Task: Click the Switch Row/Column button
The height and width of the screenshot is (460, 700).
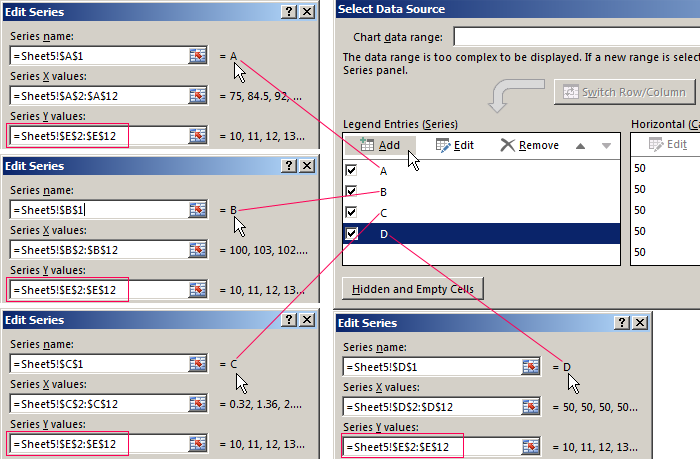Action: 624,92
